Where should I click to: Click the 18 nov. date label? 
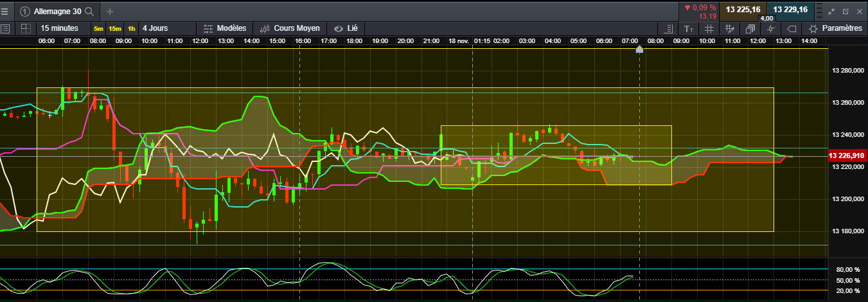point(460,40)
